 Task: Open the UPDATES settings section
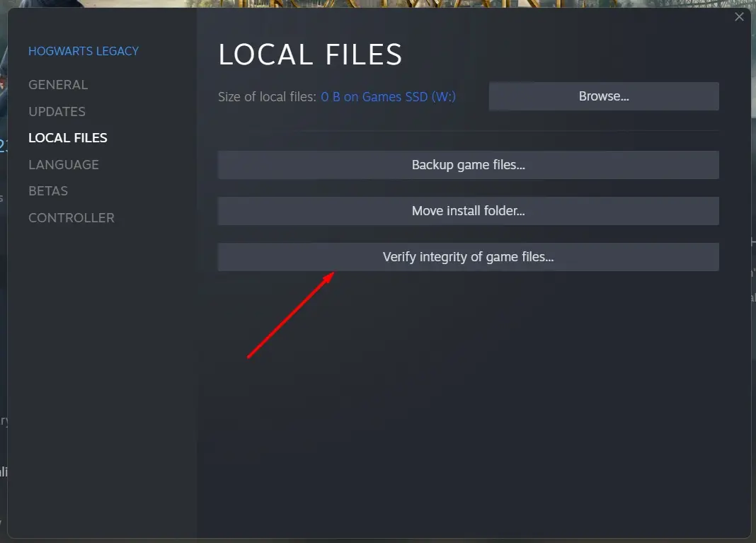(57, 111)
